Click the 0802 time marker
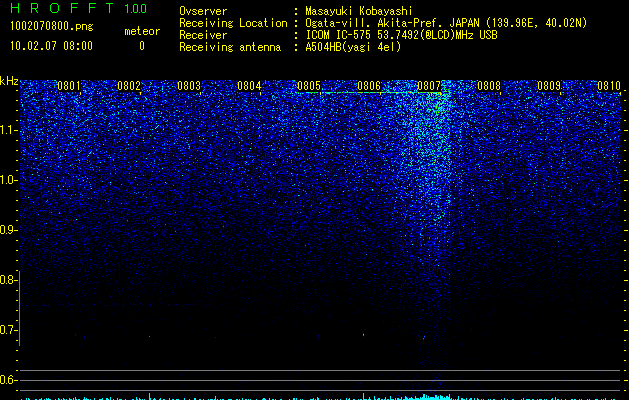 (x=129, y=86)
